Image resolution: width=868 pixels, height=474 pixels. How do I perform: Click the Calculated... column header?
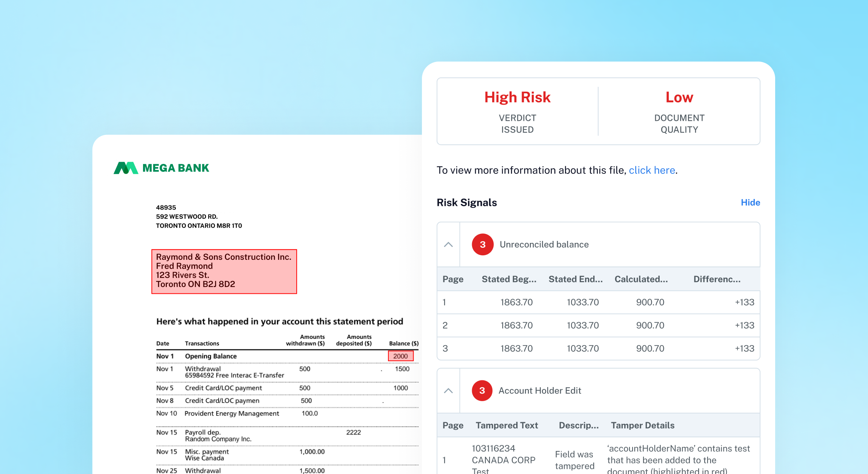tap(641, 279)
